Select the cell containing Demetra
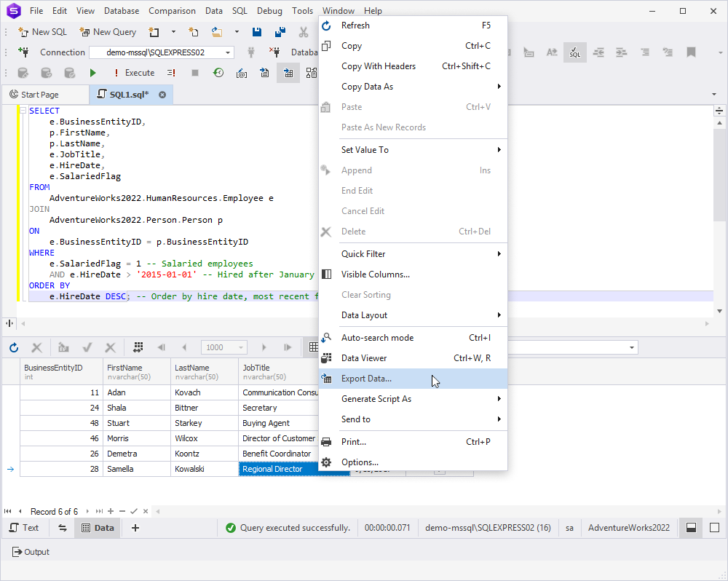 coord(137,454)
